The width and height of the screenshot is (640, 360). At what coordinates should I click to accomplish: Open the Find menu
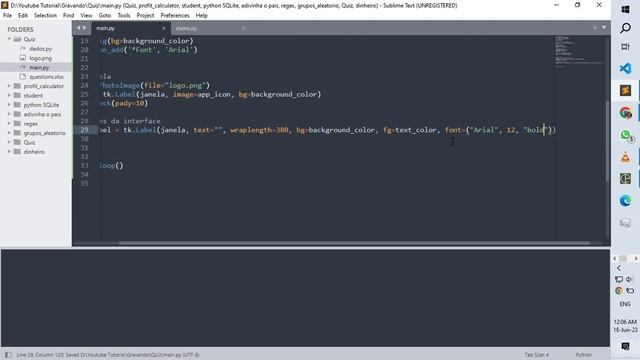69,16
